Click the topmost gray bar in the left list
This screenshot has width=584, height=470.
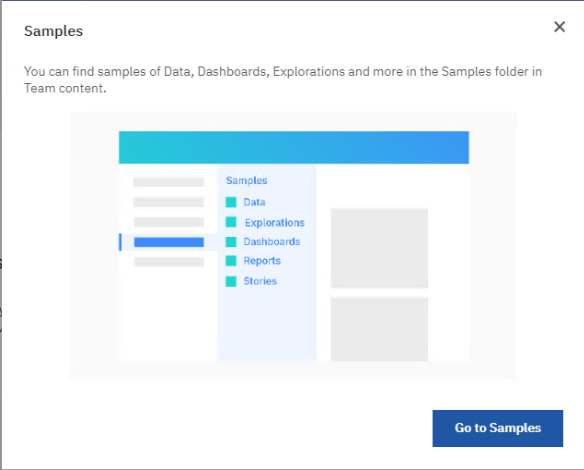click(169, 182)
